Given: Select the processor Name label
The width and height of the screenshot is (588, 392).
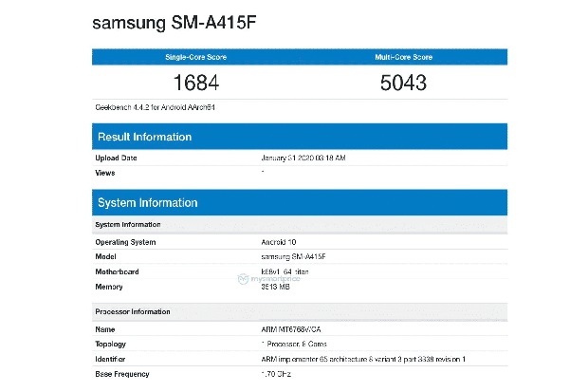Looking at the screenshot, I should pyautogui.click(x=105, y=329).
